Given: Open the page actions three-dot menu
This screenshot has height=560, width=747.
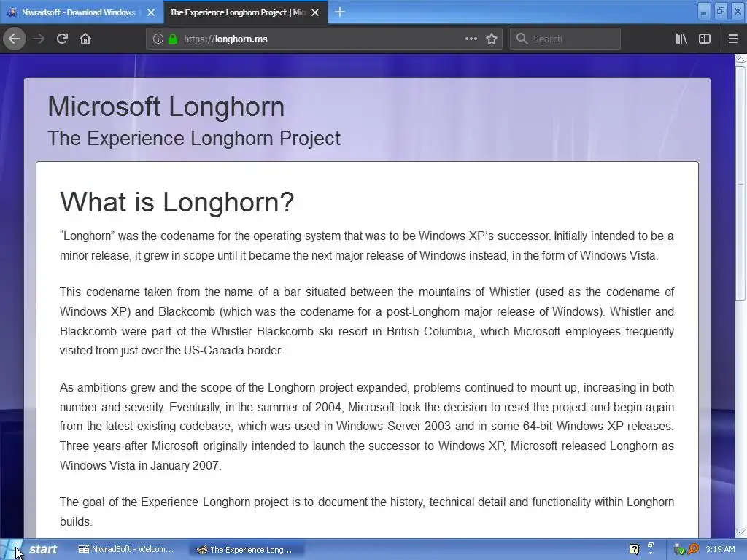Looking at the screenshot, I should (x=471, y=39).
